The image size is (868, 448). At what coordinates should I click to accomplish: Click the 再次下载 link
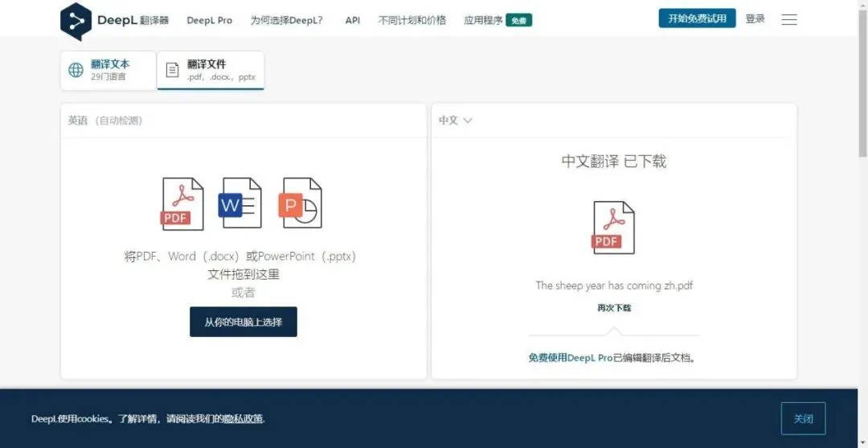614,308
